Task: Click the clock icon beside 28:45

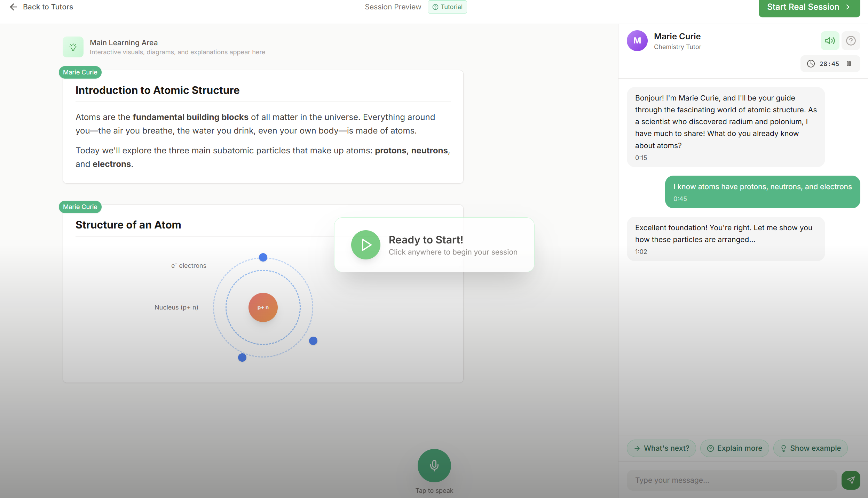Action: 811,64
